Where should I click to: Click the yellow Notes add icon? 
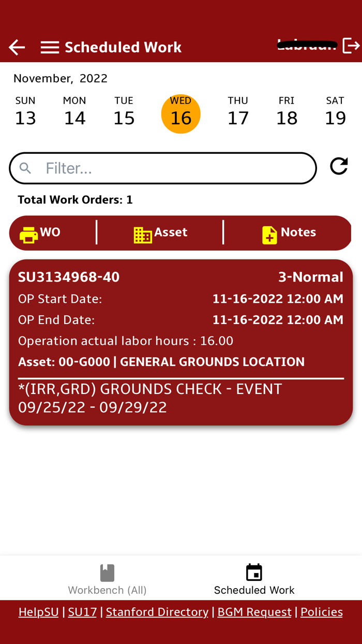pyautogui.click(x=269, y=235)
